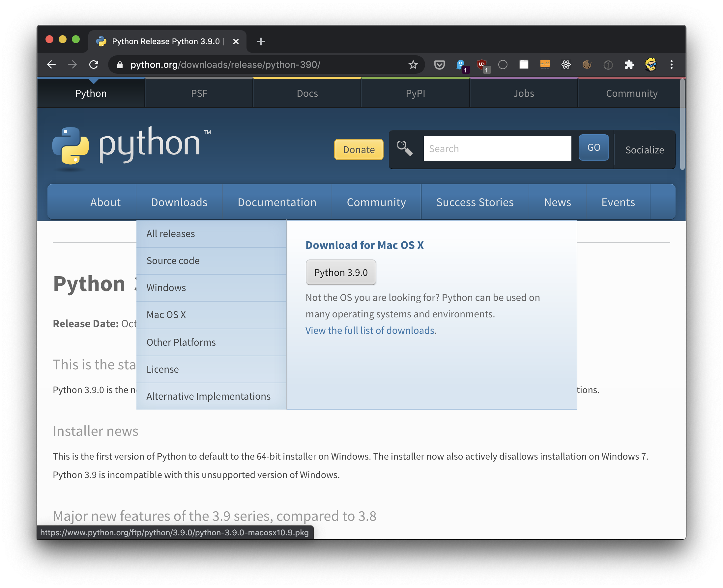Open the Documentation menu item
The image size is (723, 588).
point(277,202)
